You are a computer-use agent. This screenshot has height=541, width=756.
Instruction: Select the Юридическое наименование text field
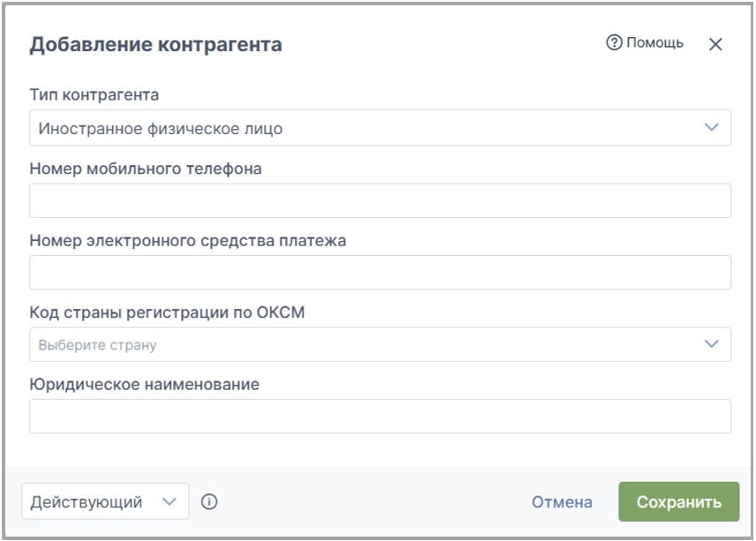pos(380,417)
